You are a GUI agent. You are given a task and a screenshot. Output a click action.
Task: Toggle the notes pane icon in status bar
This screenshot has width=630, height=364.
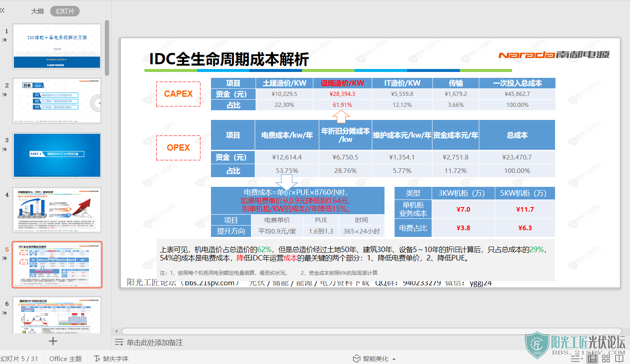pos(575,359)
